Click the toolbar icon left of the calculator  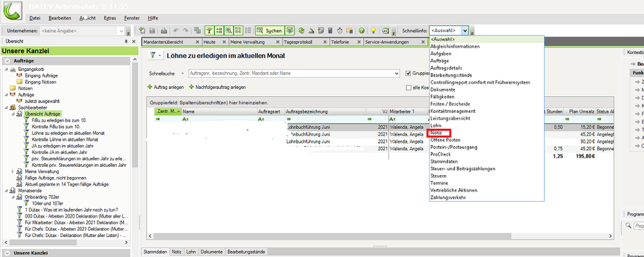[320, 31]
